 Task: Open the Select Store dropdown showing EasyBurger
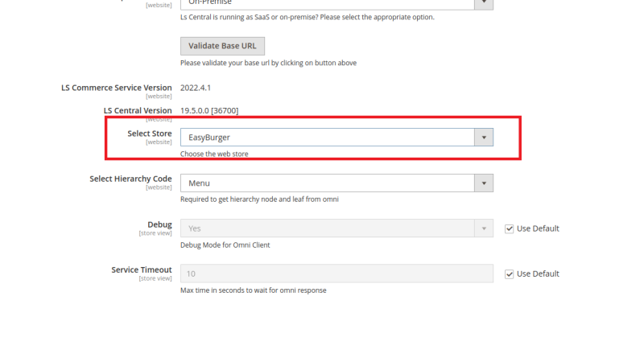click(336, 137)
